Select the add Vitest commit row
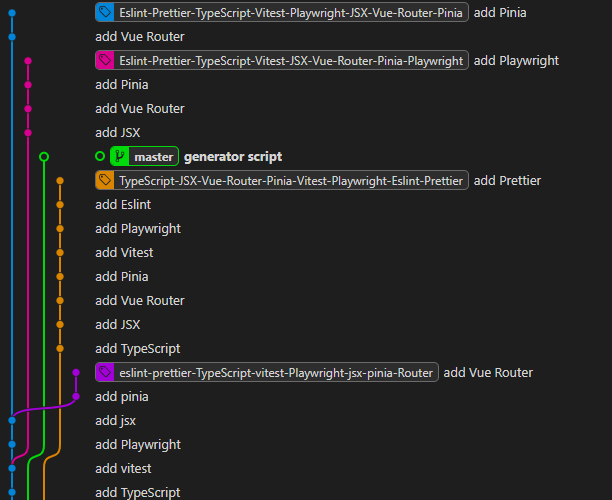 (124, 253)
